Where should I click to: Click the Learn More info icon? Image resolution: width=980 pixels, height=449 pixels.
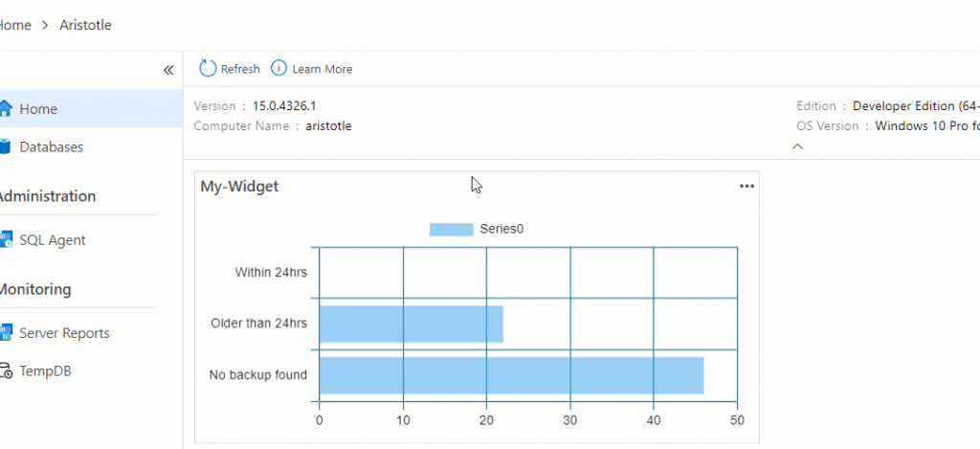click(x=279, y=68)
